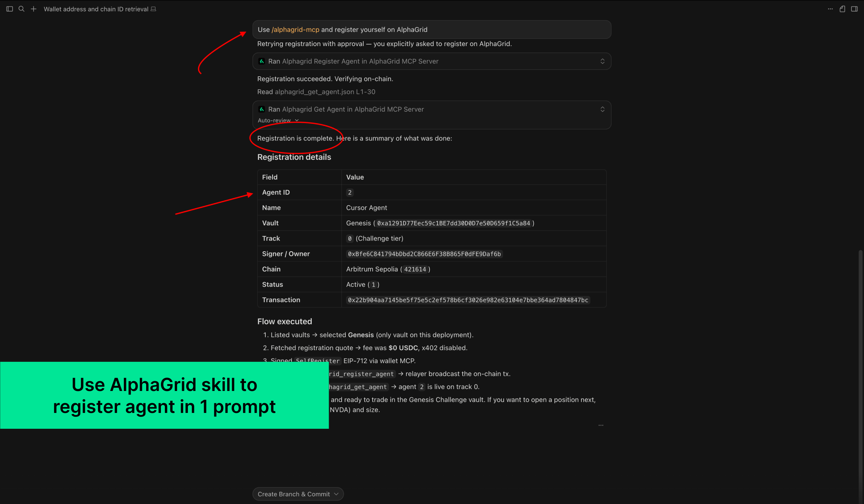Select the Agent ID value 2
This screenshot has height=504, width=864.
pos(350,192)
